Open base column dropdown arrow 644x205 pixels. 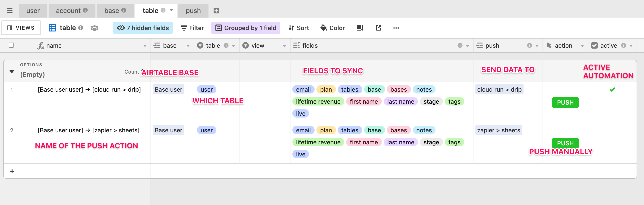pos(188,46)
